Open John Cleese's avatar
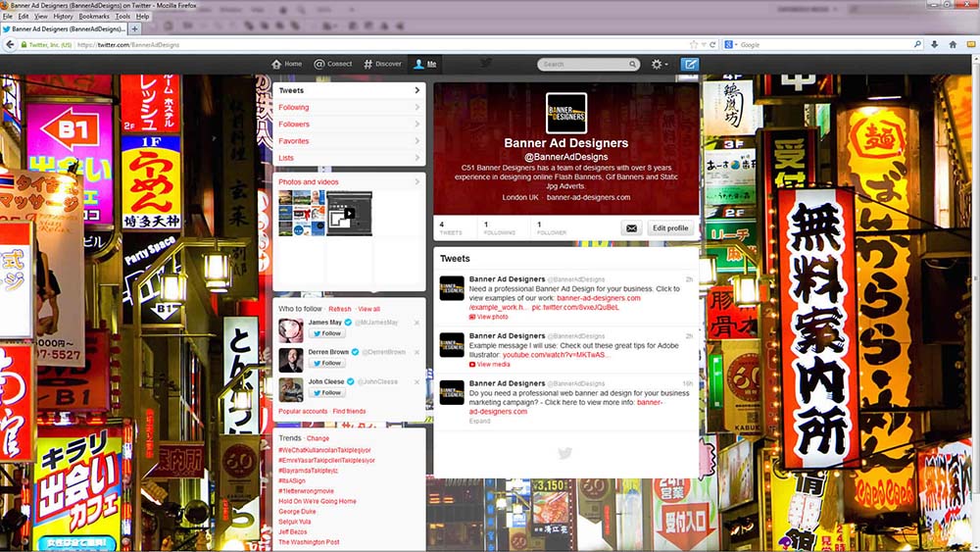 point(291,389)
